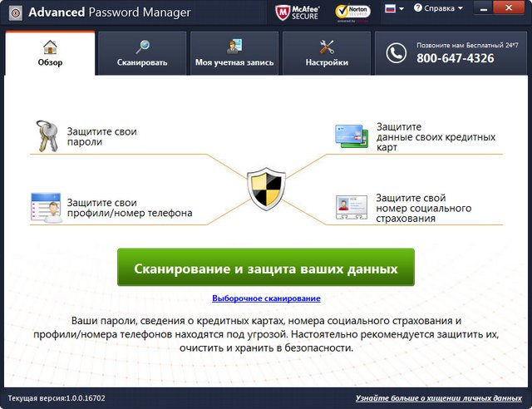This screenshot has width=532, height=409.
Task: Open the Russian flag language dropdown
Action: [395, 8]
